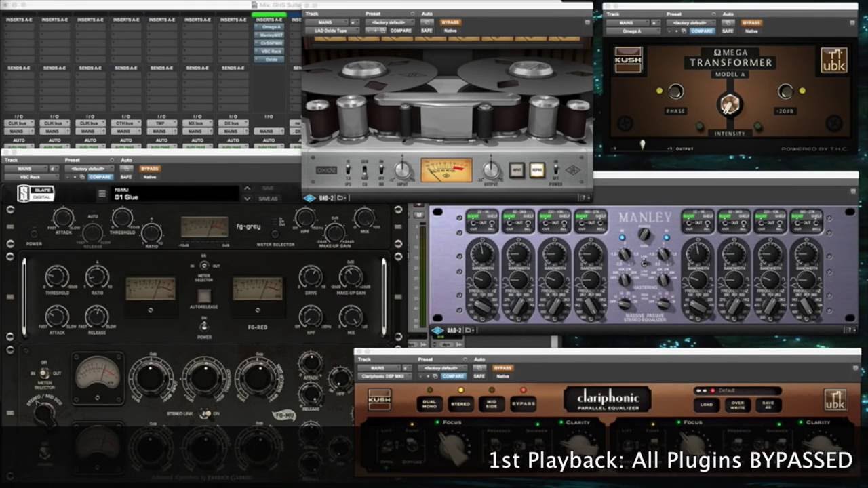This screenshot has width=868, height=488.
Task: Select Stereo mode in Clariphonic
Action: coord(460,403)
